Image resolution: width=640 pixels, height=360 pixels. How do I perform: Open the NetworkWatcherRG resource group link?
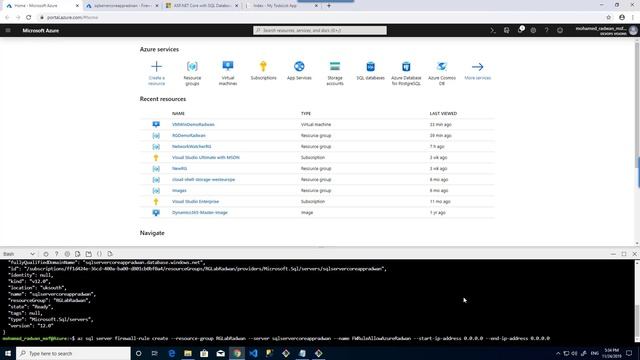191,147
